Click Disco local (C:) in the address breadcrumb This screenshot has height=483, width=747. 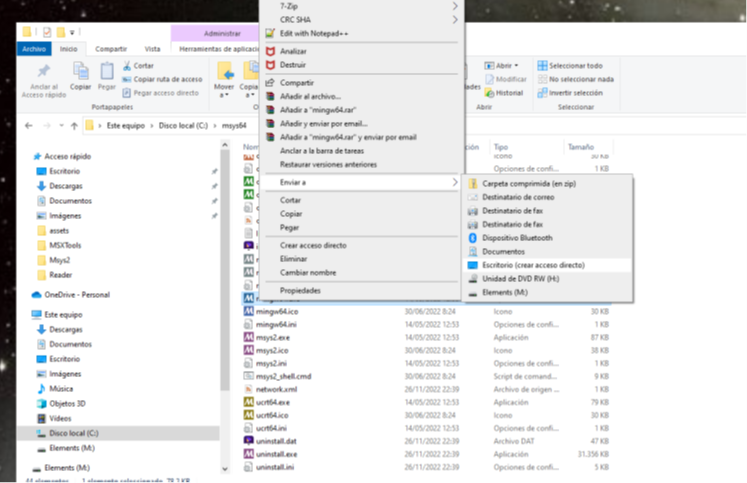point(181,125)
